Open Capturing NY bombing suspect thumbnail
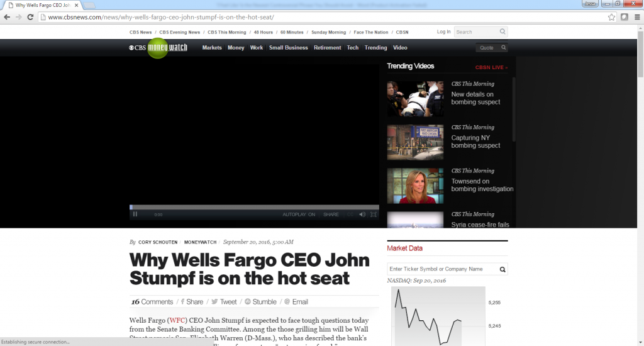Viewport: 644px width, 346px height. click(415, 142)
